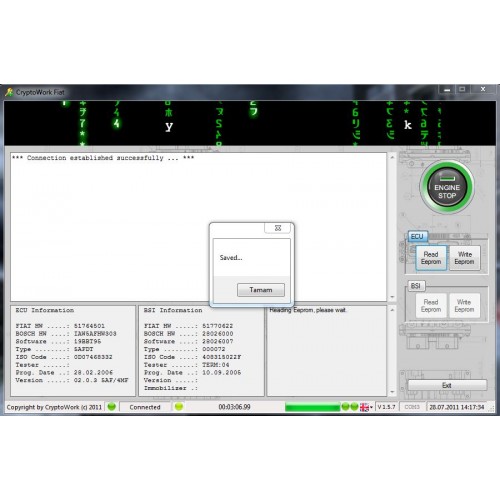Click second green light before flag
The width and height of the screenshot is (500, 500).
coord(354,407)
